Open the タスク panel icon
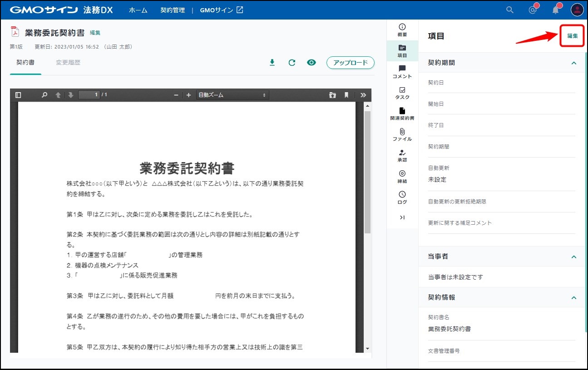 coord(402,93)
